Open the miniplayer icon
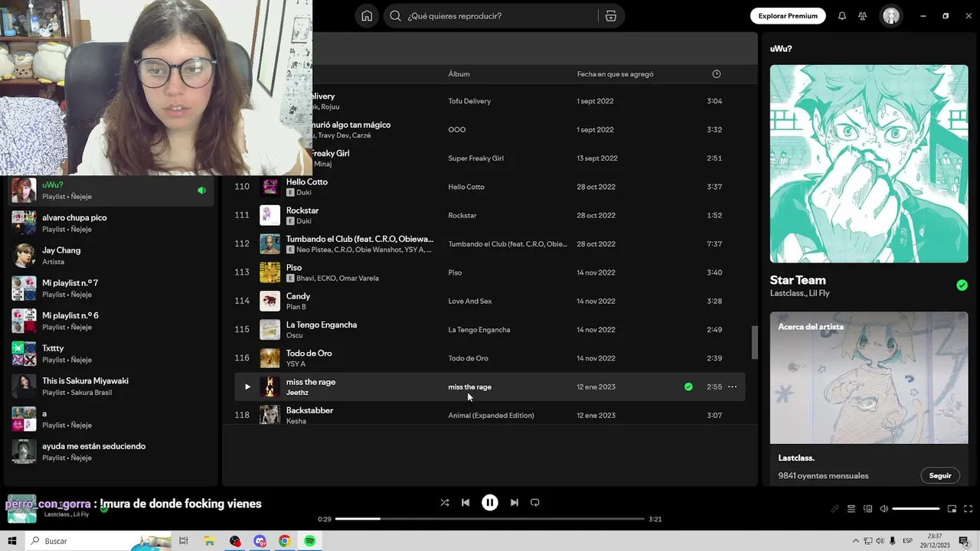The height and width of the screenshot is (551, 980). pos(952,509)
